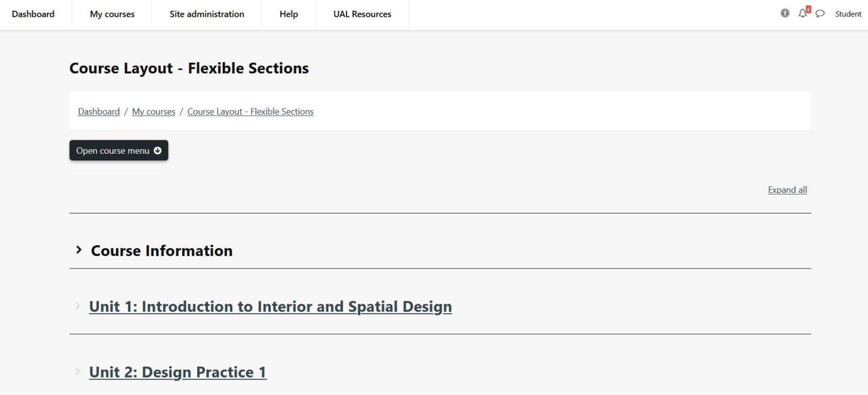Open messages using the speech bubble icon
The width and height of the screenshot is (868, 395).
pos(820,14)
